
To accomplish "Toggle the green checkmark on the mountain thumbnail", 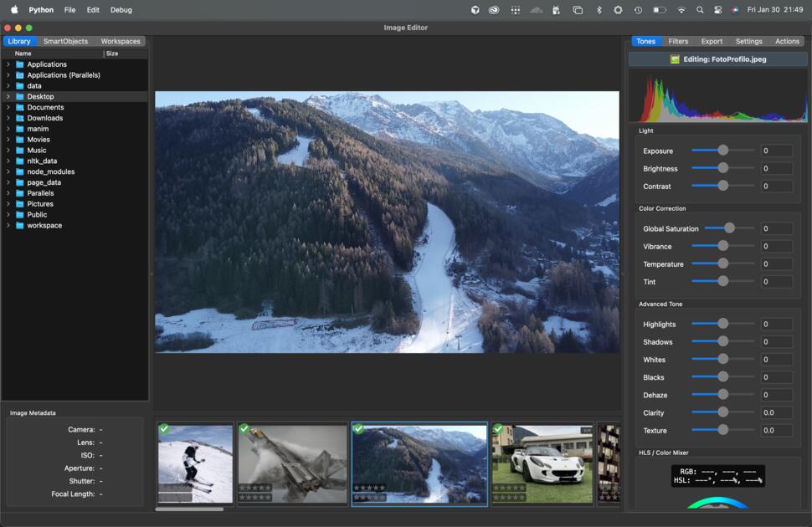I will tap(358, 428).
